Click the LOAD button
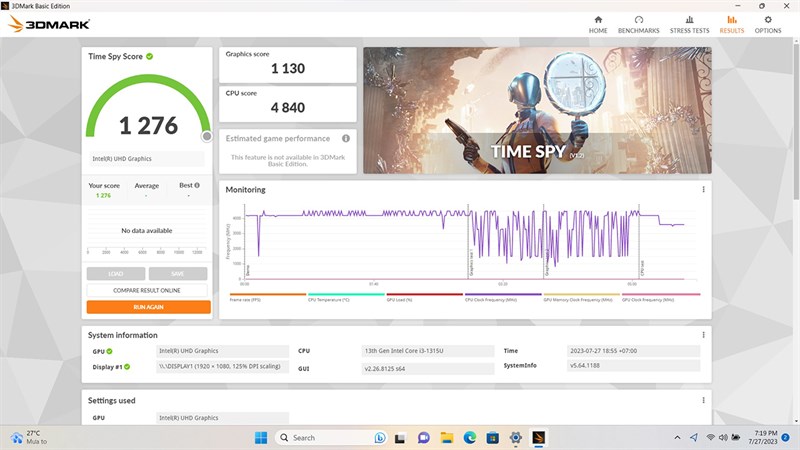Viewport: 800px width, 450px height. (116, 274)
